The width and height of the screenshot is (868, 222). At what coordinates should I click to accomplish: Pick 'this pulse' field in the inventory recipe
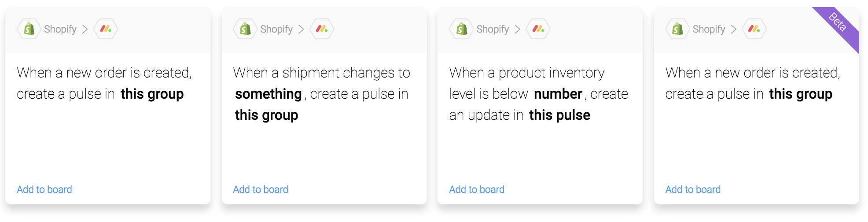(559, 115)
